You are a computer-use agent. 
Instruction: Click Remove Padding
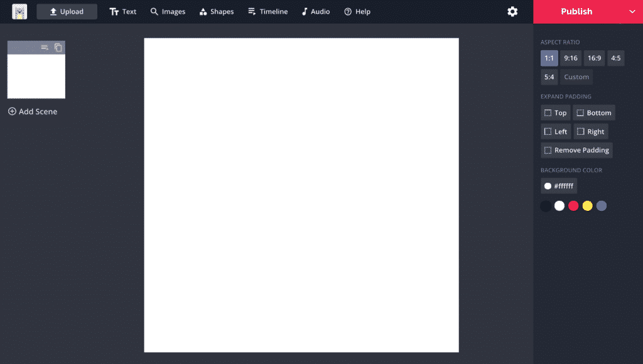576,150
